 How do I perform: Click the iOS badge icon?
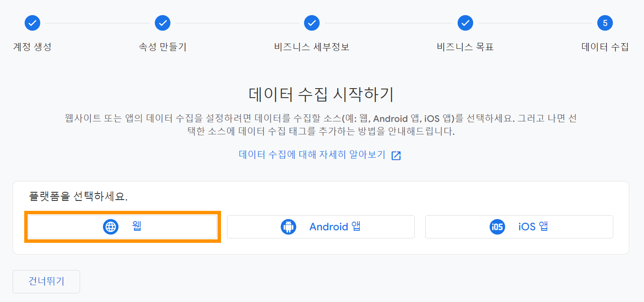point(497,227)
